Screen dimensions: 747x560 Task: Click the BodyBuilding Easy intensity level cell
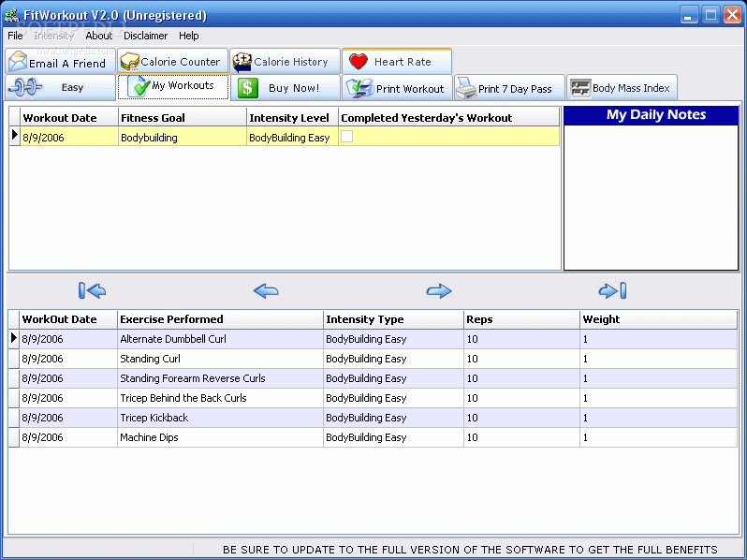point(292,137)
